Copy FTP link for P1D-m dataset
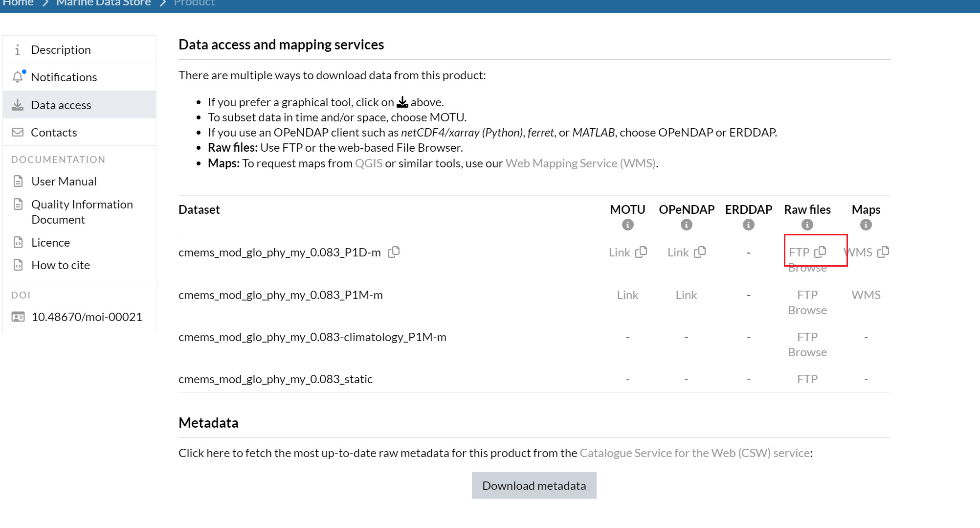The image size is (980, 528). (x=820, y=252)
